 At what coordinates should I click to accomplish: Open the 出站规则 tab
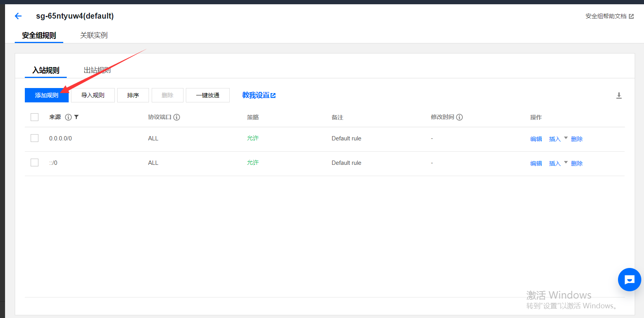97,70
